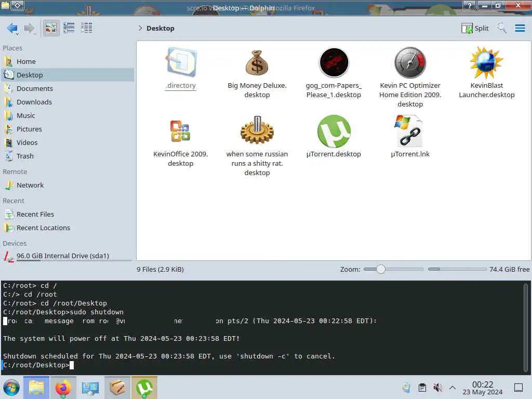The height and width of the screenshot is (399, 532).
Task: Open µTorrent from the taskbar
Action: [144, 388]
